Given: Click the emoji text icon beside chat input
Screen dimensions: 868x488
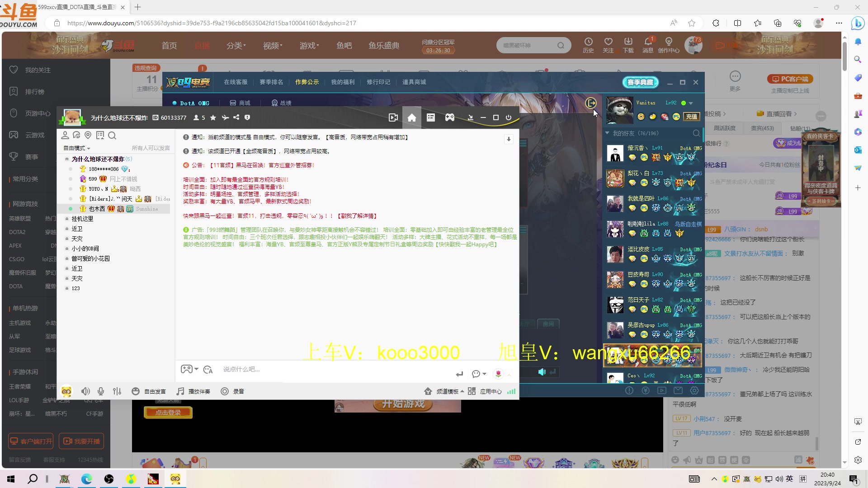Looking at the screenshot, I should coord(208,370).
